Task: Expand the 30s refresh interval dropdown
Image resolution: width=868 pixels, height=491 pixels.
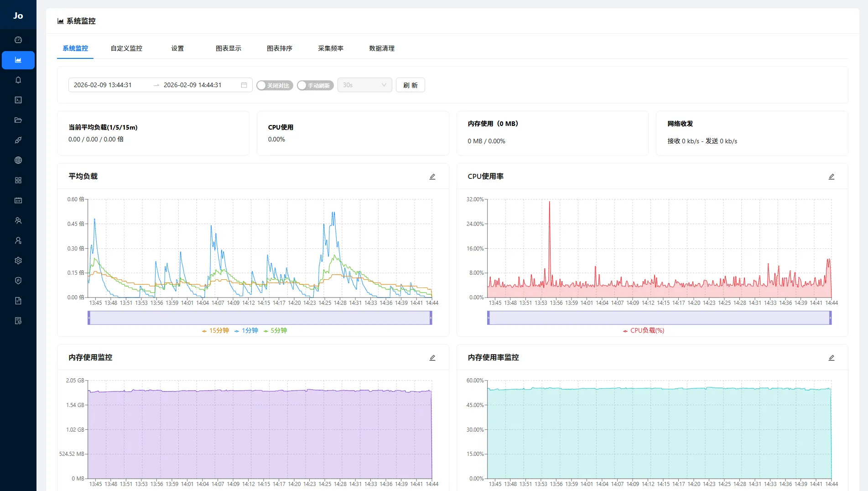Action: tap(364, 85)
